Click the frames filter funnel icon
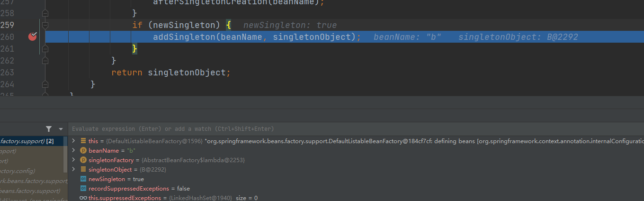 pos(49,129)
